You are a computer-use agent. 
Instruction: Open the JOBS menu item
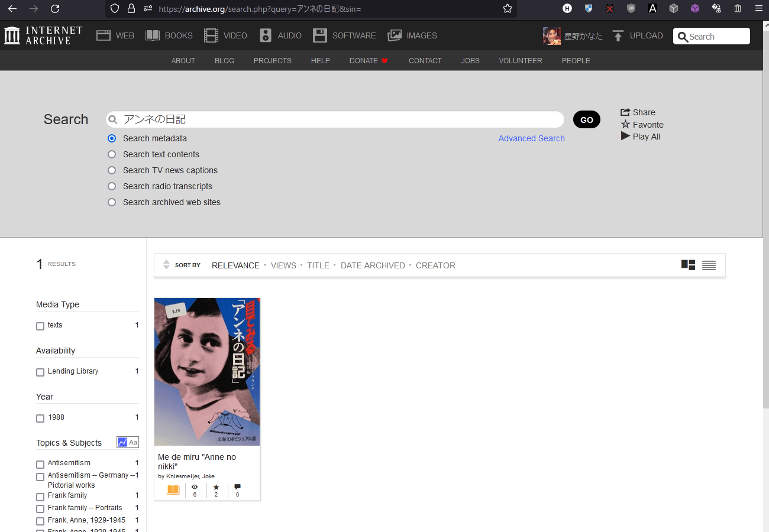[x=470, y=60]
